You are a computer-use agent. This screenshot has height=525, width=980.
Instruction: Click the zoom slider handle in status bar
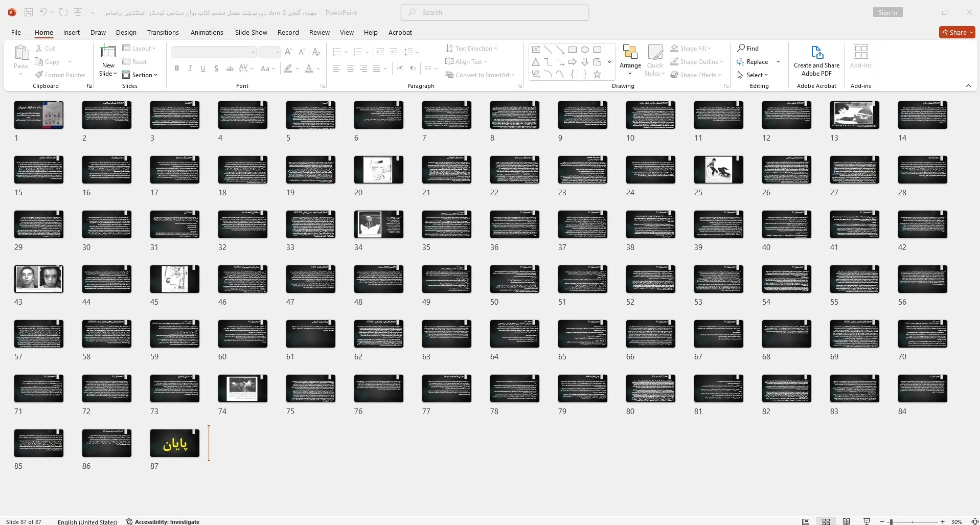891,522
